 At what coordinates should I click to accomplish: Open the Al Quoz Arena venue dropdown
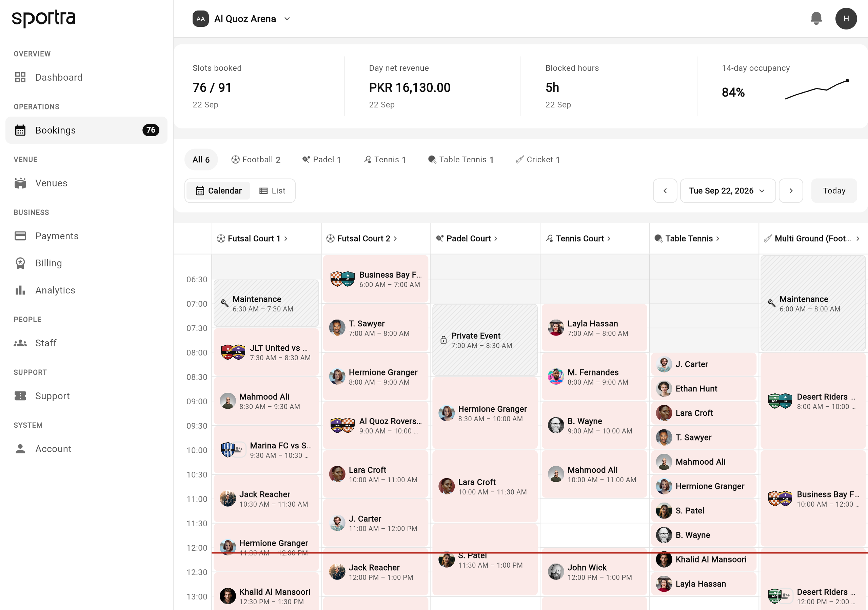241,19
